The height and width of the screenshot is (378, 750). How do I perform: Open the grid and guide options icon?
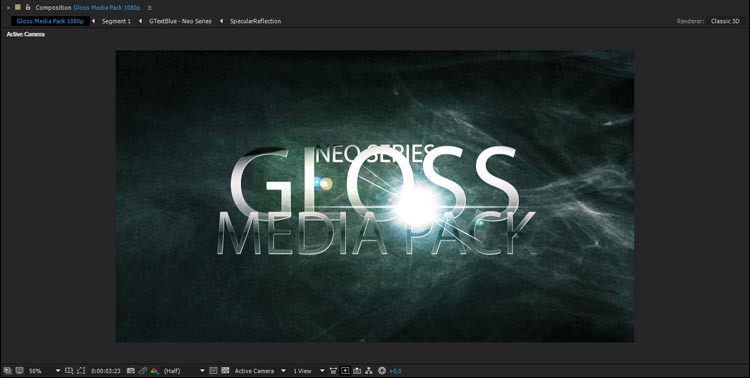[69, 371]
